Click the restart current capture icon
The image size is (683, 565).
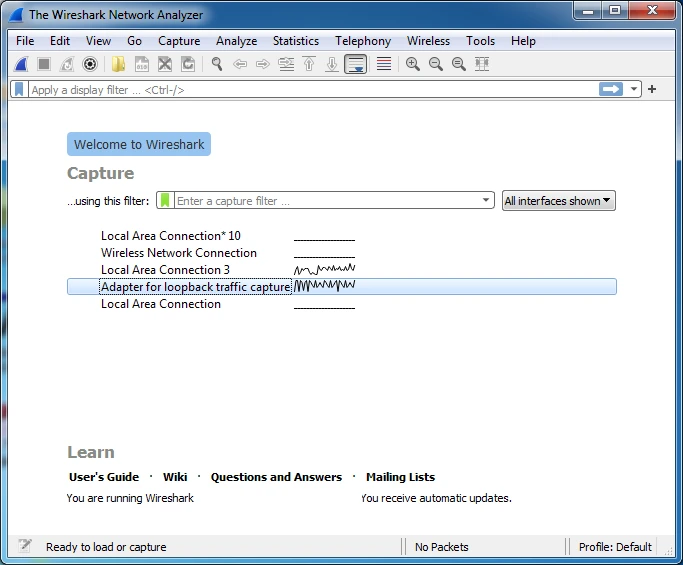tap(67, 64)
